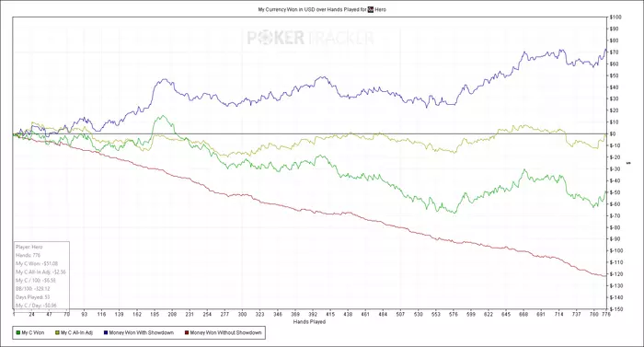This screenshot has height=347, width=644.
Task: Select the Player: Hero line in stats box
Action: (x=29, y=247)
